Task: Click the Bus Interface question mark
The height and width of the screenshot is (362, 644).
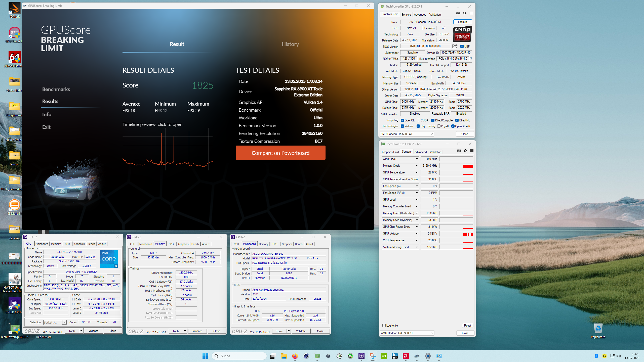Action: coord(471,59)
